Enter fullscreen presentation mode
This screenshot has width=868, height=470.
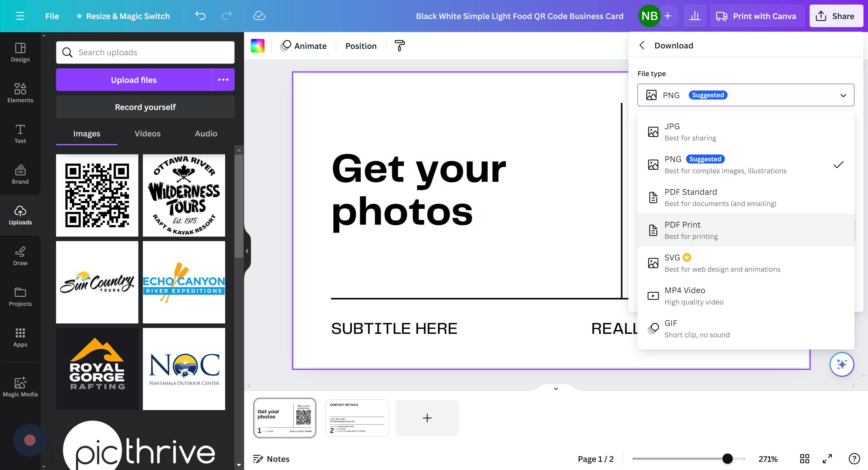coord(827,458)
